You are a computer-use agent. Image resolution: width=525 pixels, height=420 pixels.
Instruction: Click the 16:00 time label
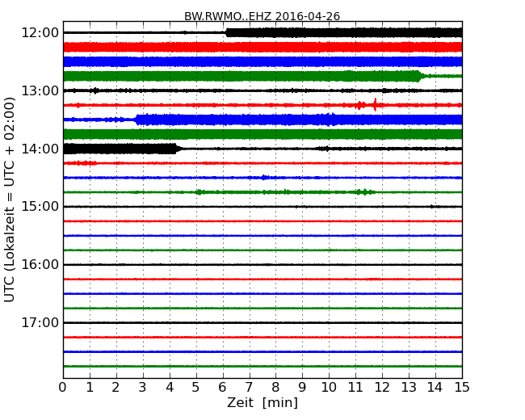click(40, 265)
